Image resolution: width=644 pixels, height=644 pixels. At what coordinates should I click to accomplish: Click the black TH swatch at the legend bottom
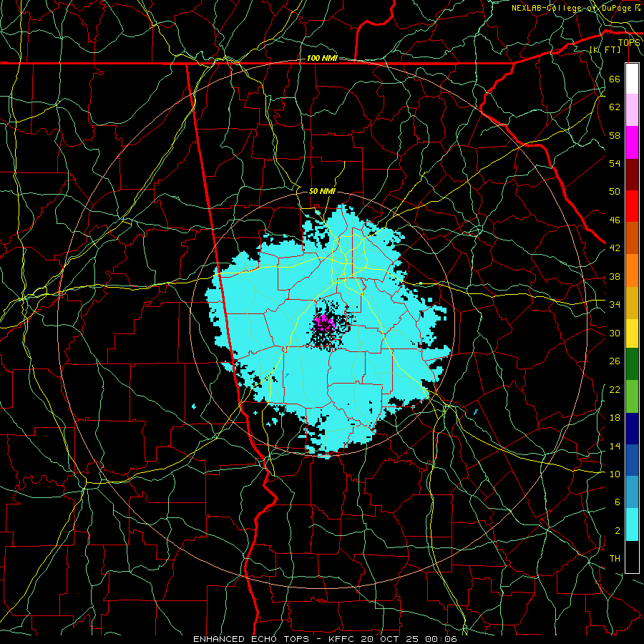(632, 557)
